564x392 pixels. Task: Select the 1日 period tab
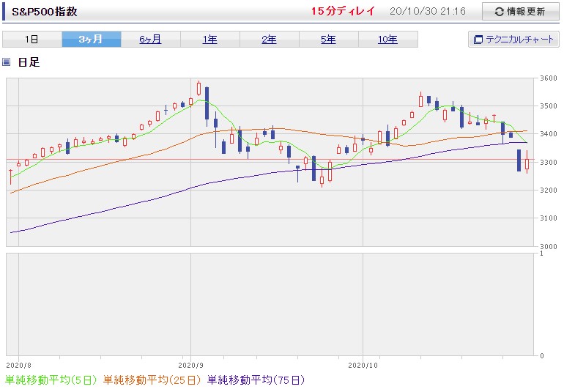(x=32, y=40)
